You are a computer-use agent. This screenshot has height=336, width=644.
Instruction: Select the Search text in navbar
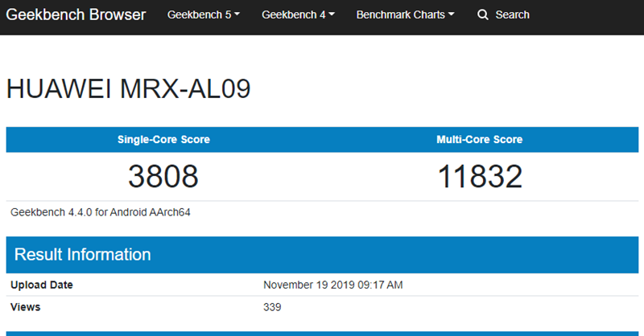(x=512, y=14)
